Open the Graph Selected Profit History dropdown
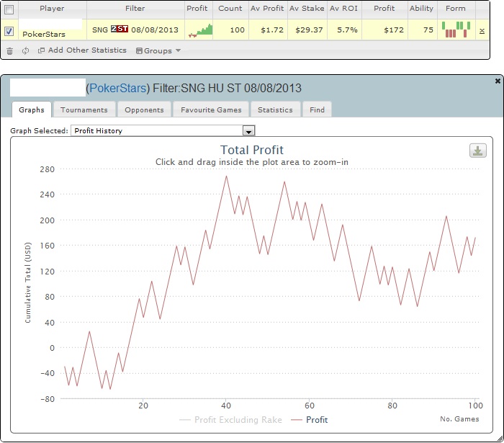 point(163,130)
